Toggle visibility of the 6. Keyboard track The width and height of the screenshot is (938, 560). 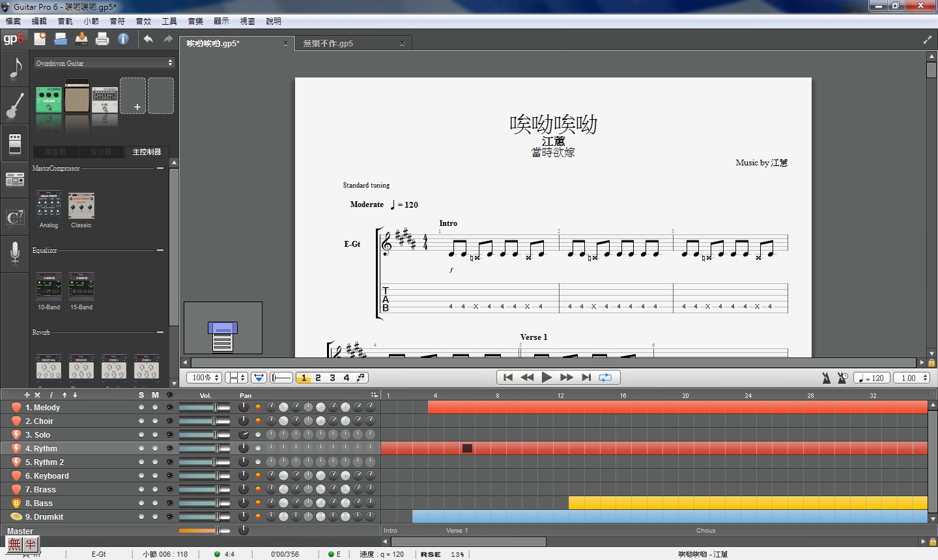pos(170,475)
